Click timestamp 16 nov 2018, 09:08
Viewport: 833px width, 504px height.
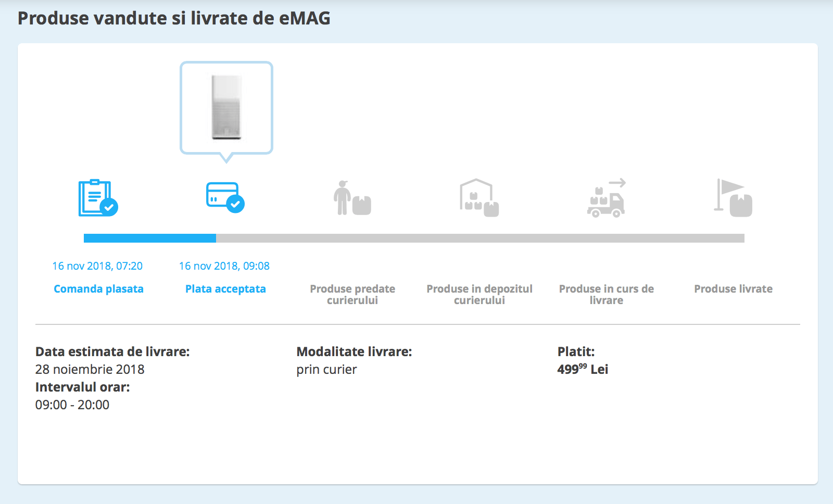224,266
